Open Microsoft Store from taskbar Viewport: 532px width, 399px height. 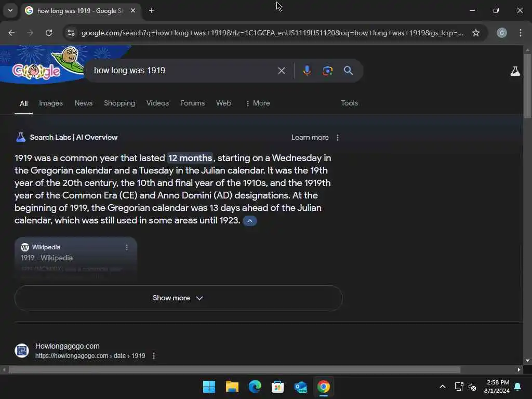[x=277, y=387]
